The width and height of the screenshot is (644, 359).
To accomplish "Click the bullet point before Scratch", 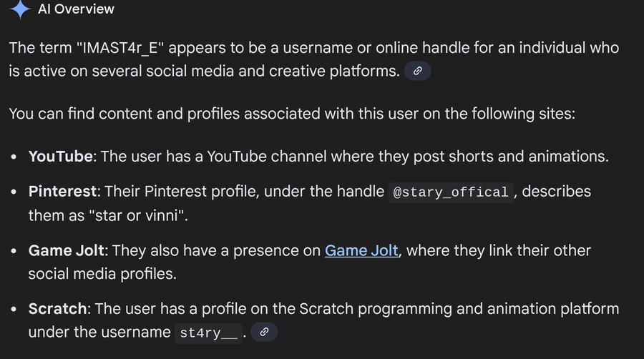I will pos(14,310).
